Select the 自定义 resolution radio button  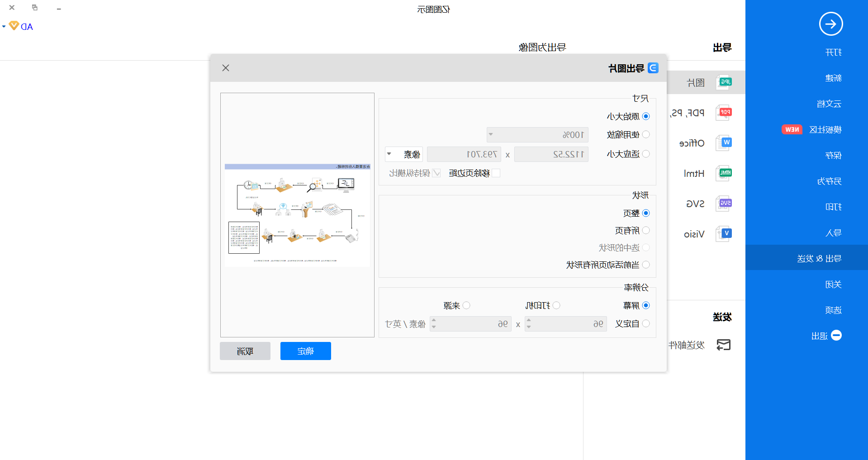(646, 323)
